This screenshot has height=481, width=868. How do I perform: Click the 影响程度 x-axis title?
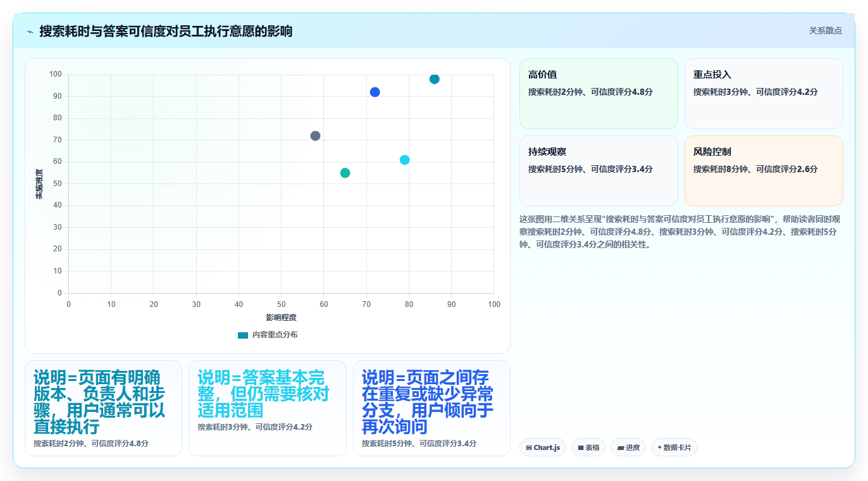click(x=281, y=318)
